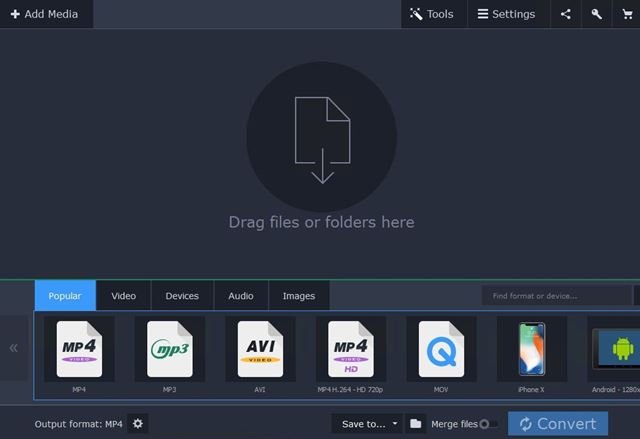Choose the MOV QuickTime format preset
The width and height of the screenshot is (640, 439).
coord(441,351)
